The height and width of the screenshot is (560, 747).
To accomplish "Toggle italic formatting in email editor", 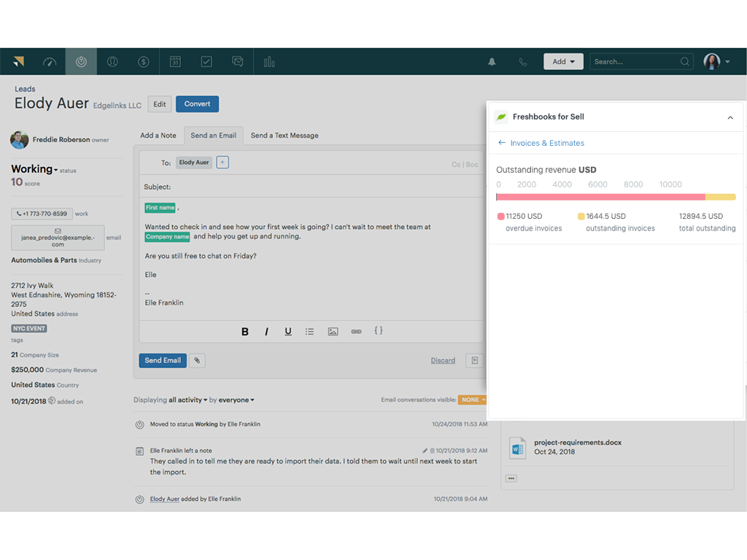I will [x=266, y=332].
